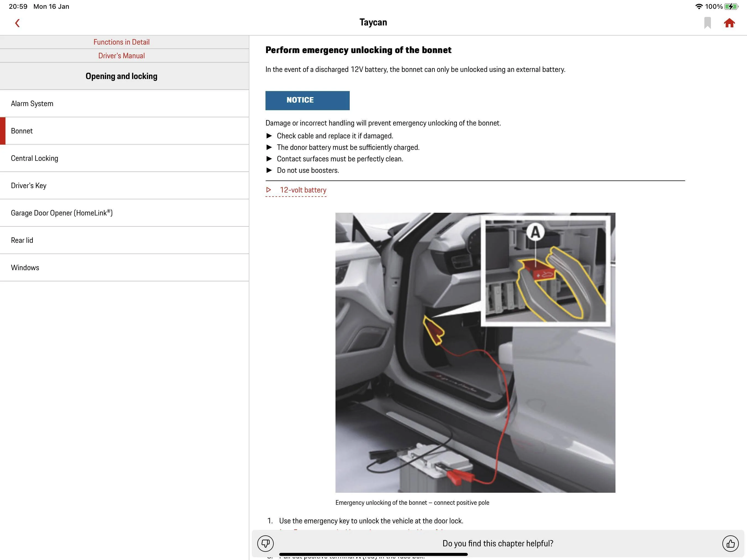Select Alarm System in the sidebar

[x=124, y=104]
